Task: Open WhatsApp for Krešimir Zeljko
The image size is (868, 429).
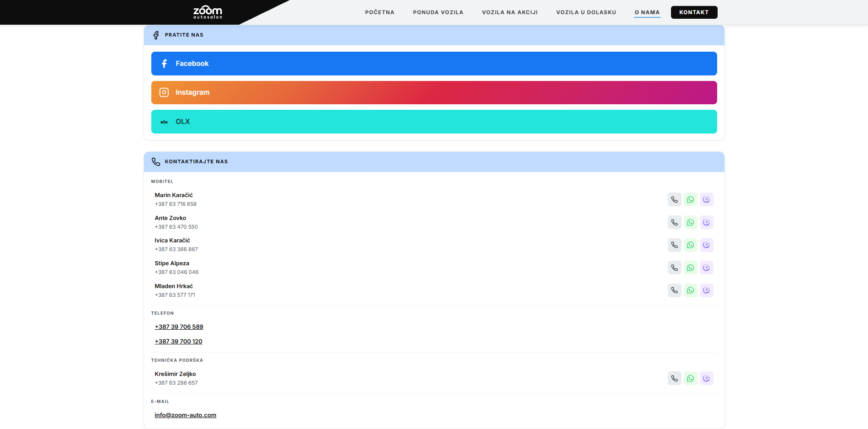Action: pyautogui.click(x=690, y=378)
